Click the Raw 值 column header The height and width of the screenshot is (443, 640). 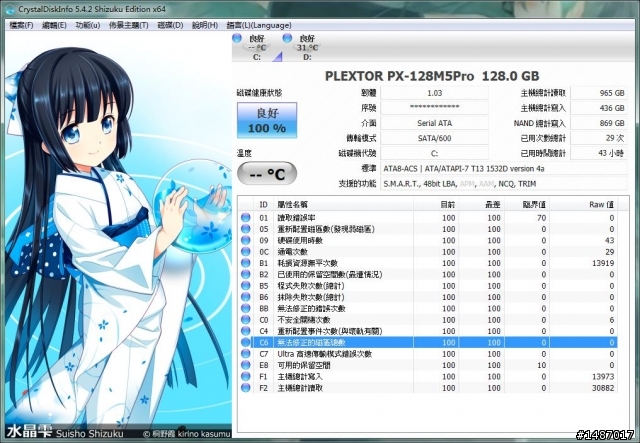pyautogui.click(x=583, y=205)
